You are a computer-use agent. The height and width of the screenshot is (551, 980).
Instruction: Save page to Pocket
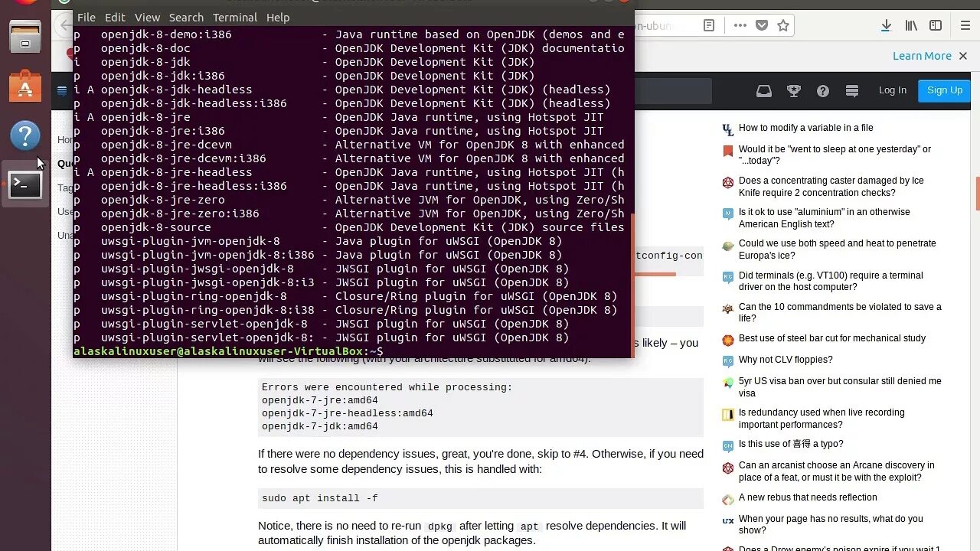761,25
